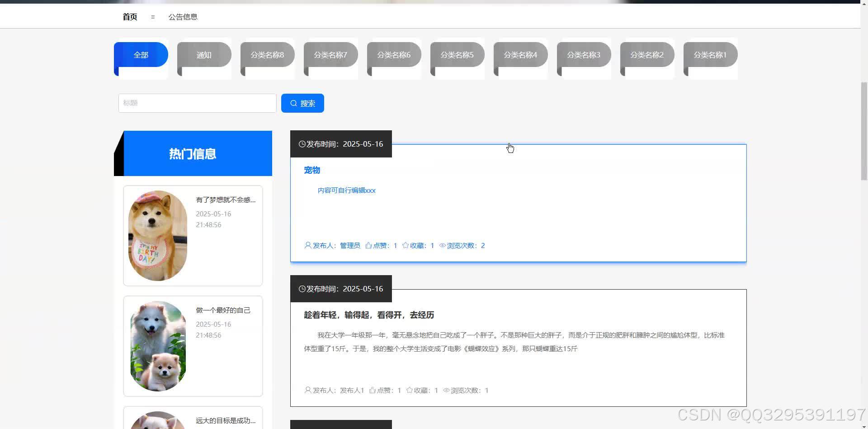Click the 搜索 search button
Screen dimensions: 868x429
(x=302, y=103)
